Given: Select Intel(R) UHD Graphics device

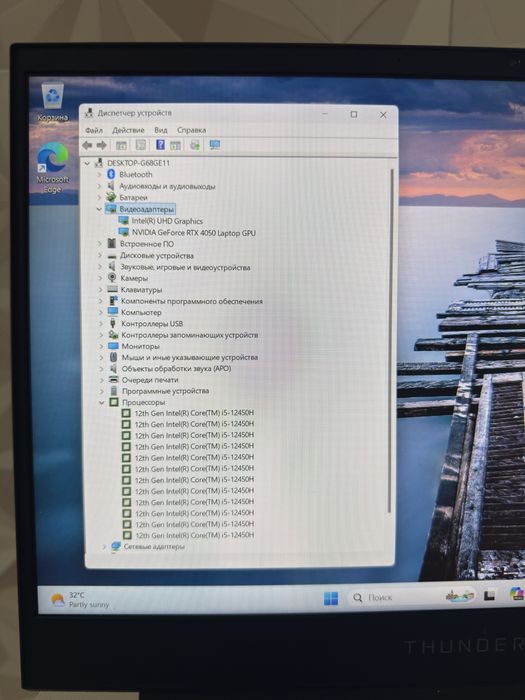Looking at the screenshot, I should click(167, 221).
